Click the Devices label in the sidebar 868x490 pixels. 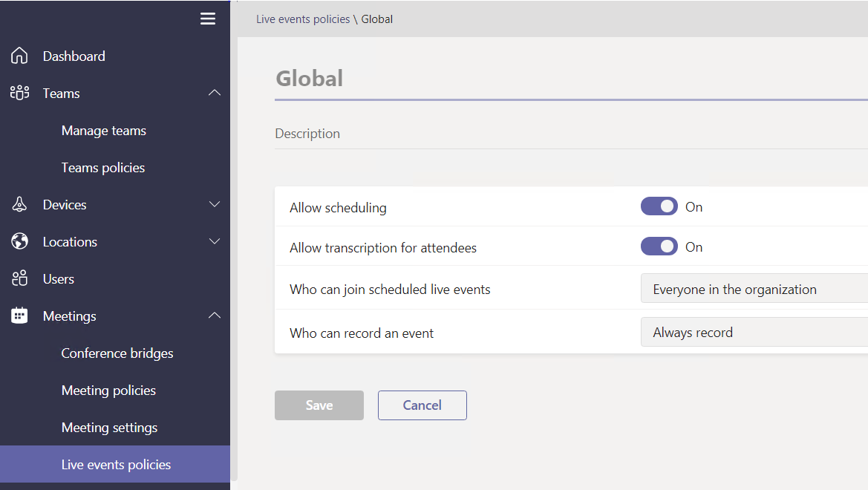click(x=65, y=205)
